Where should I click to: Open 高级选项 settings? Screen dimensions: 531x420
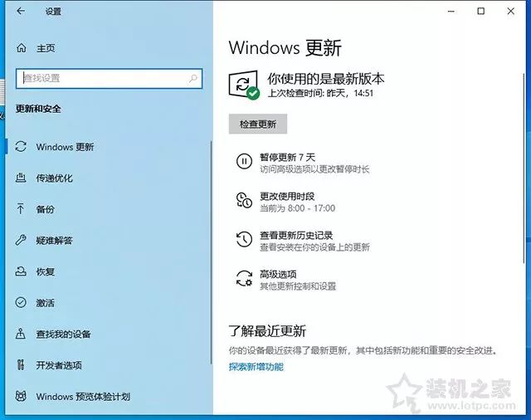pyautogui.click(x=278, y=274)
